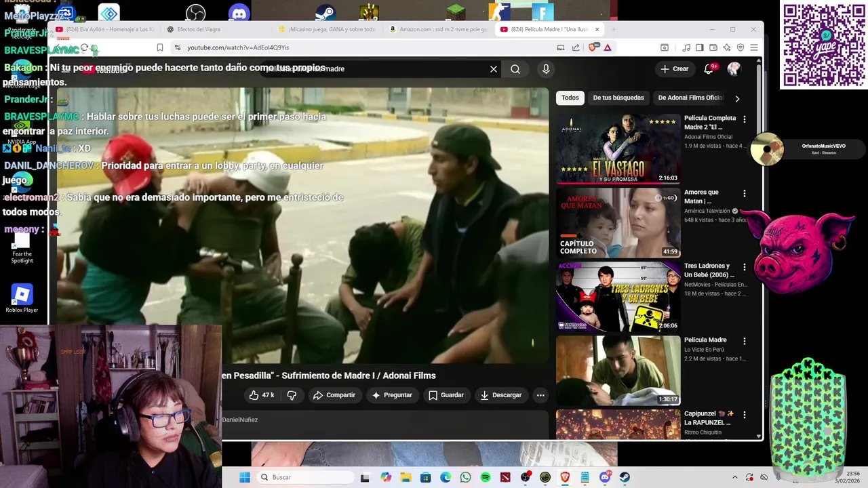Open YouTube notifications bell
The image size is (868, 488).
point(709,68)
